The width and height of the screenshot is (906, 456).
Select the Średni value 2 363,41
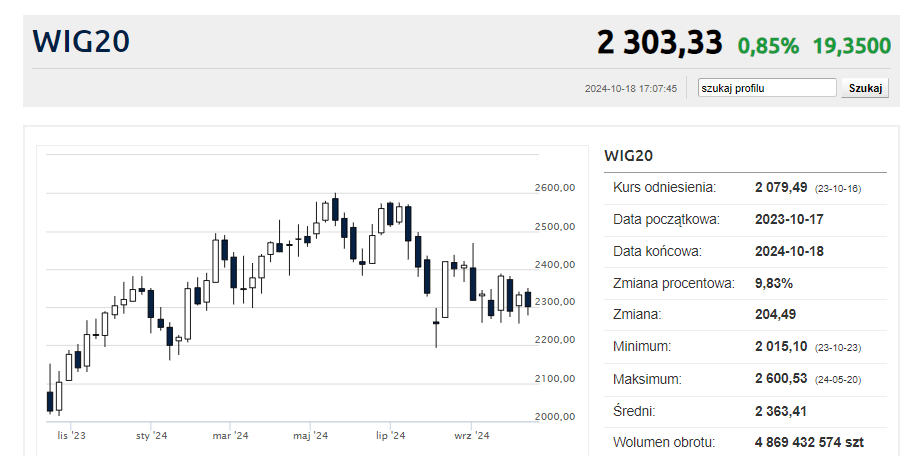click(781, 410)
